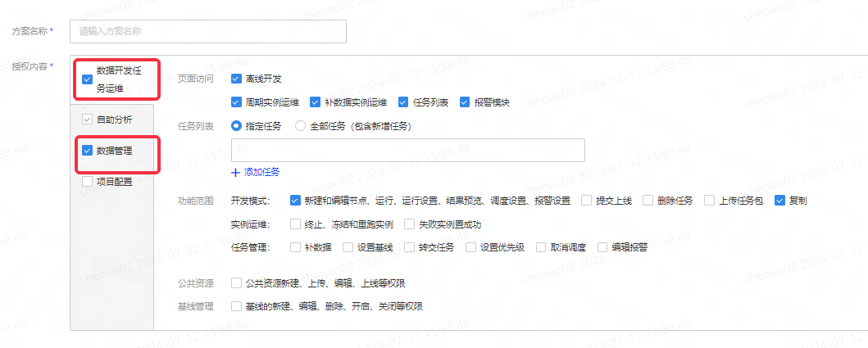This screenshot has width=868, height=348.
Task: Click the 添加任务 link
Action: coord(261,172)
